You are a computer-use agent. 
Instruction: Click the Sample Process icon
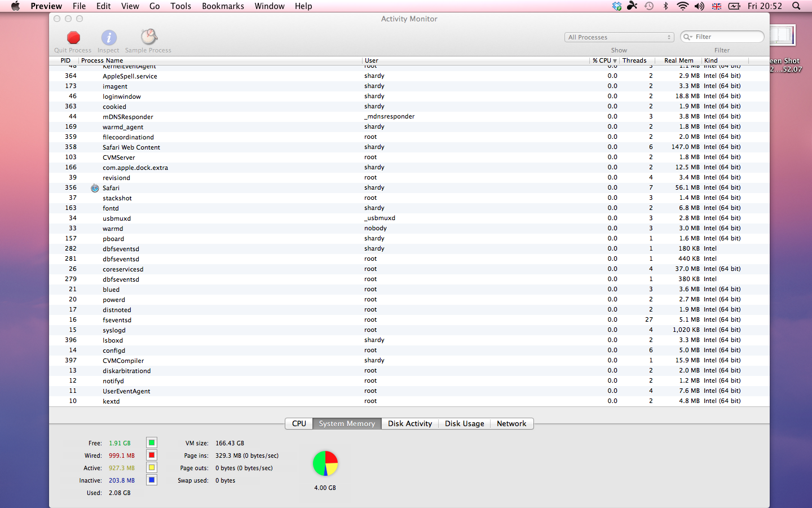(149, 37)
